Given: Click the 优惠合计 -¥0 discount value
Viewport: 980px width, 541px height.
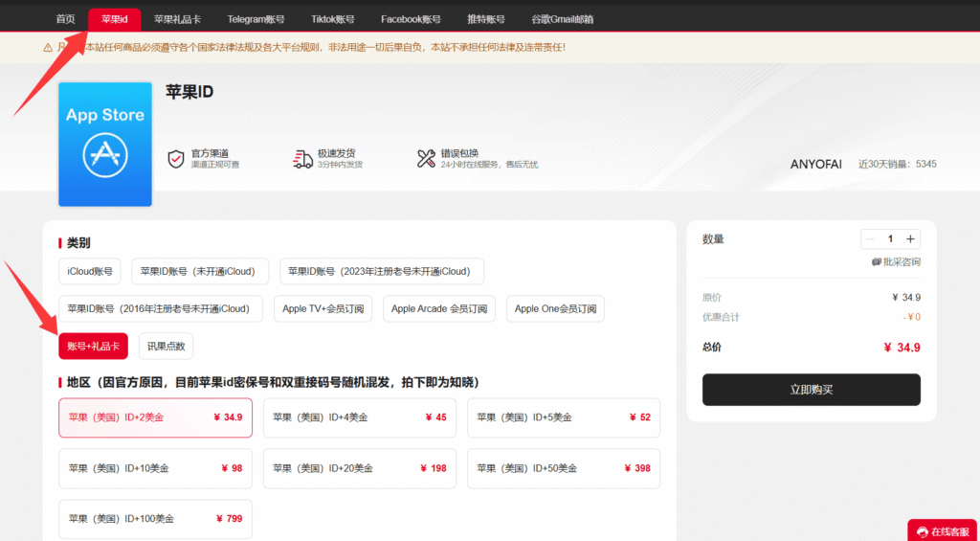Looking at the screenshot, I should [x=911, y=317].
